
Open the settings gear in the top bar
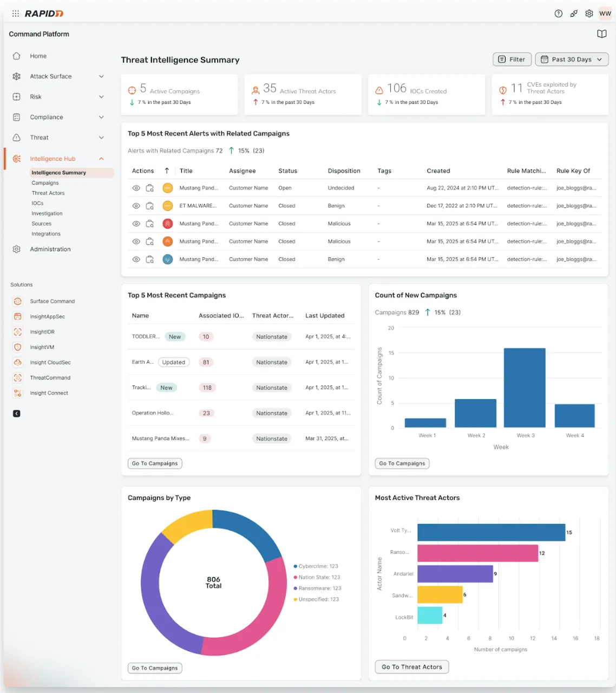589,13
